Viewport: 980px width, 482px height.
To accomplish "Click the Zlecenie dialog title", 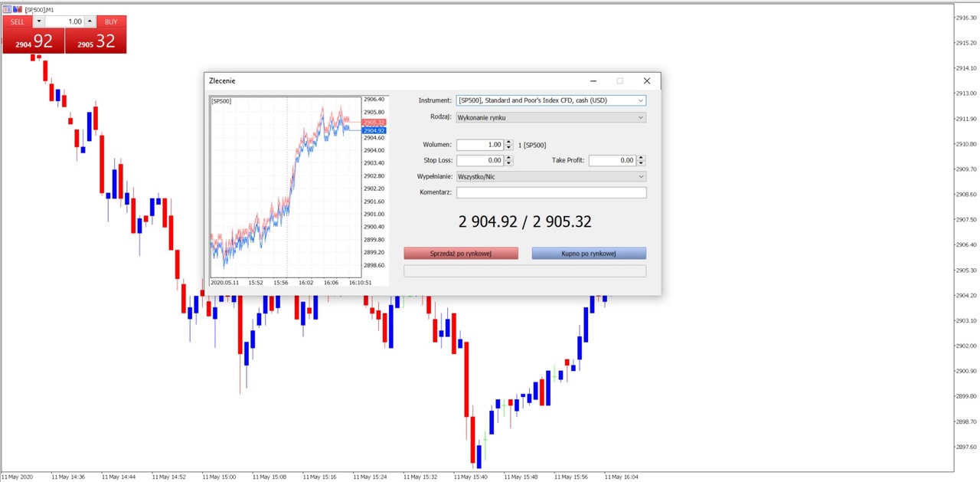I will (222, 80).
